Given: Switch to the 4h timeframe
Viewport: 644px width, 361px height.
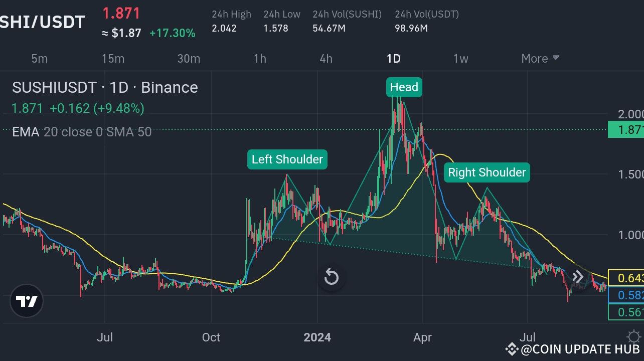Looking at the screenshot, I should [x=326, y=59].
